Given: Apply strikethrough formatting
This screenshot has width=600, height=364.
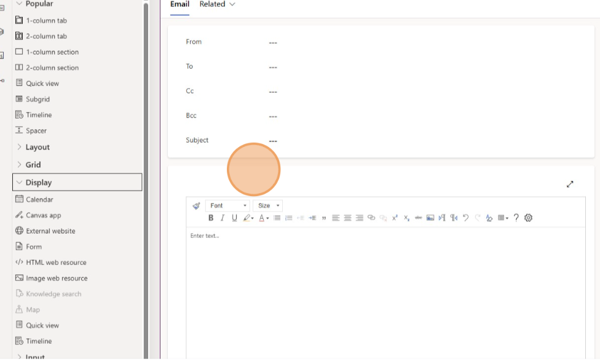Looking at the screenshot, I should tap(418, 218).
